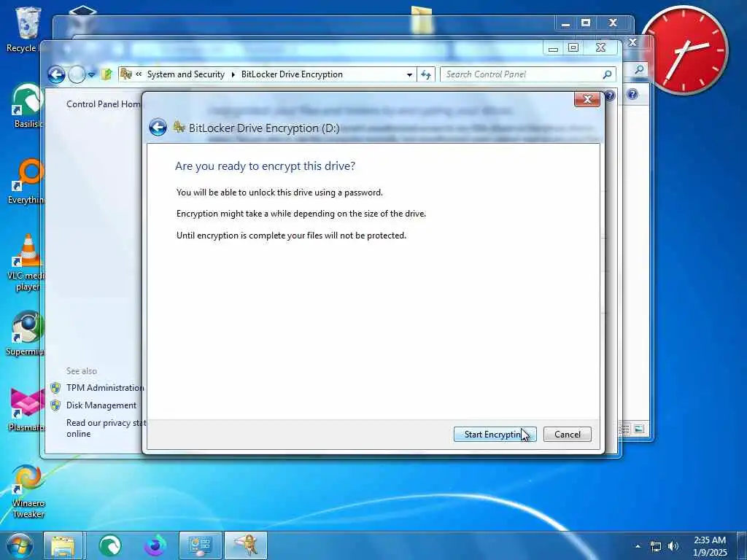The width and height of the screenshot is (747, 560).
Task: Click the BitLocker wizard taskbar button
Action: point(247,545)
